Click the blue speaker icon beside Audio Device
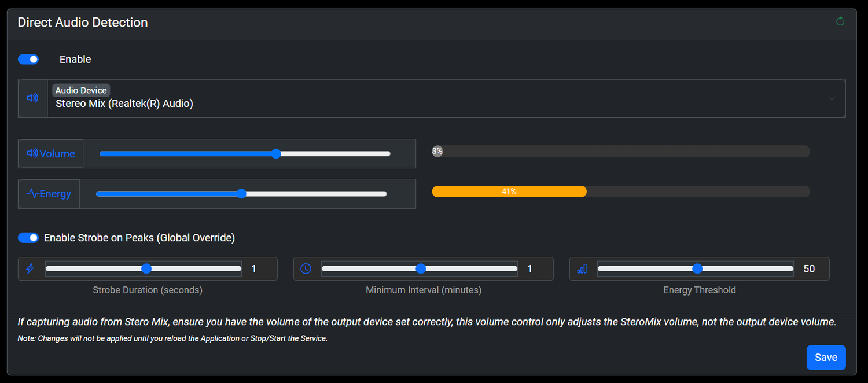Viewport: 868px width, 383px height. (32, 98)
